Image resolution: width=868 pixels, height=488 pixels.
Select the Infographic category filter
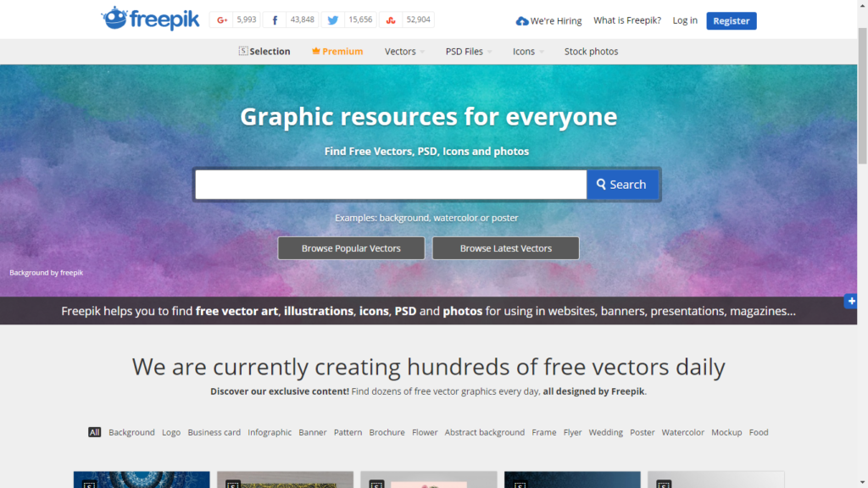coord(270,432)
